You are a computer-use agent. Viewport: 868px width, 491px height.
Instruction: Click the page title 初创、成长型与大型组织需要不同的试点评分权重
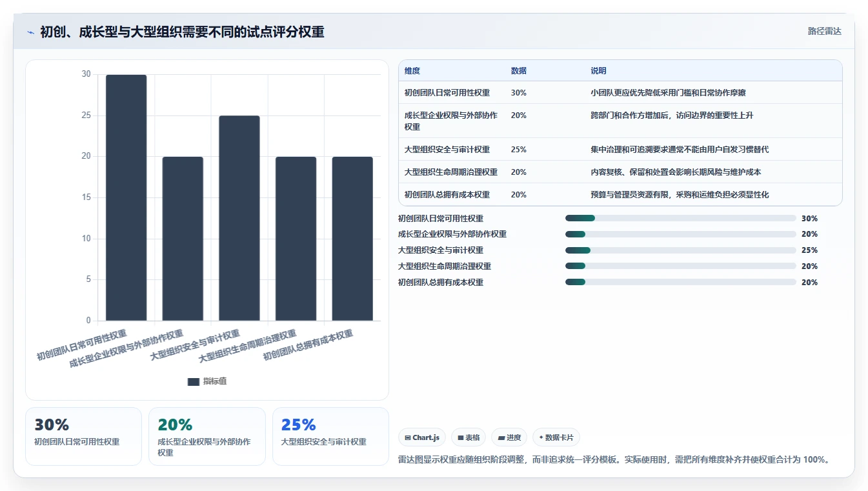(x=182, y=32)
